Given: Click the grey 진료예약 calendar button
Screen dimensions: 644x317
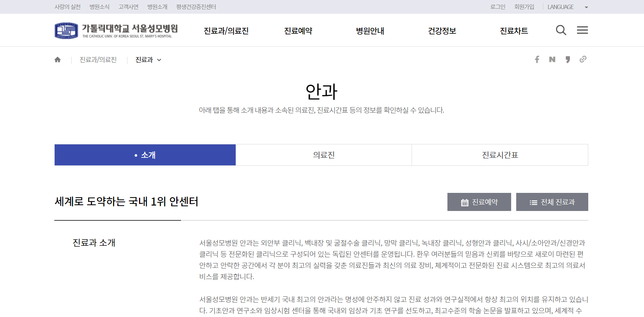Looking at the screenshot, I should pos(479,202).
